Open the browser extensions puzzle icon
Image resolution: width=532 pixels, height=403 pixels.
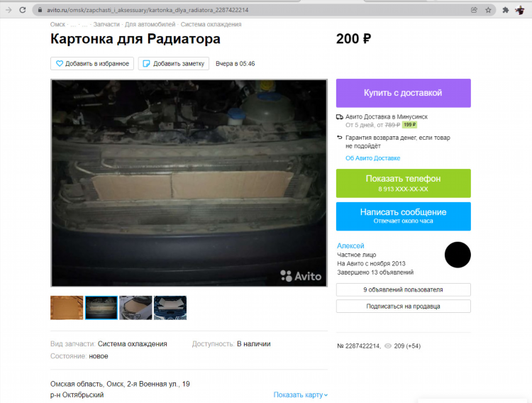coord(506,10)
